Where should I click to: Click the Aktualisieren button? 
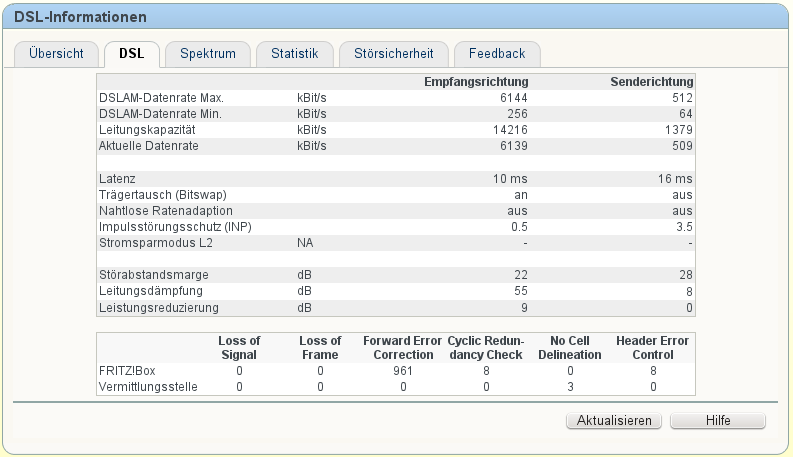point(614,421)
